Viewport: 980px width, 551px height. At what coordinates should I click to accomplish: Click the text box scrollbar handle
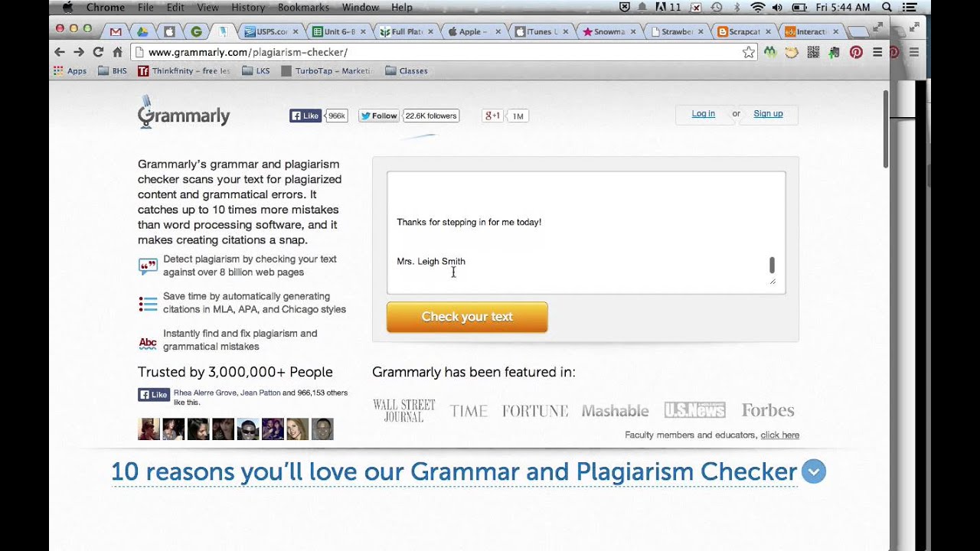pyautogui.click(x=772, y=266)
